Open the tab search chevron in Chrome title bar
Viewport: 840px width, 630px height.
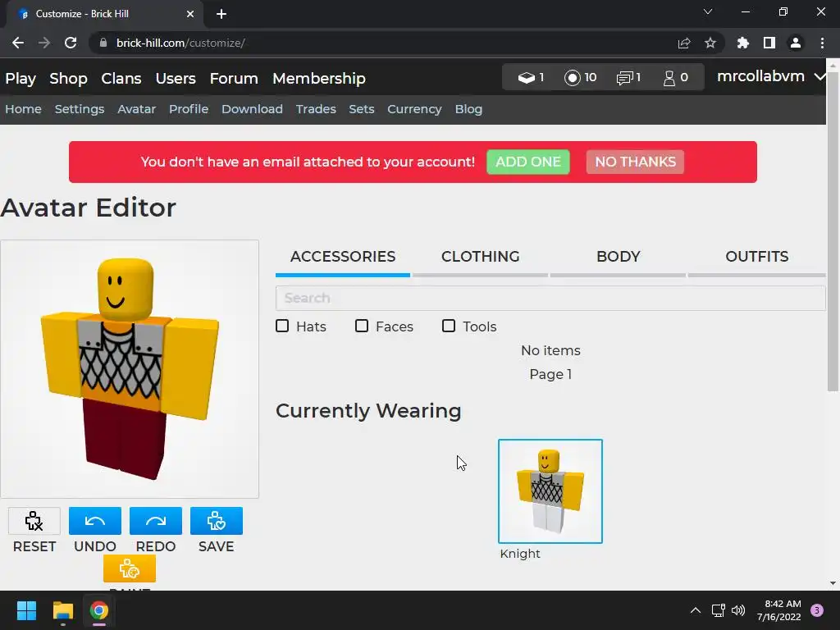[708, 11]
